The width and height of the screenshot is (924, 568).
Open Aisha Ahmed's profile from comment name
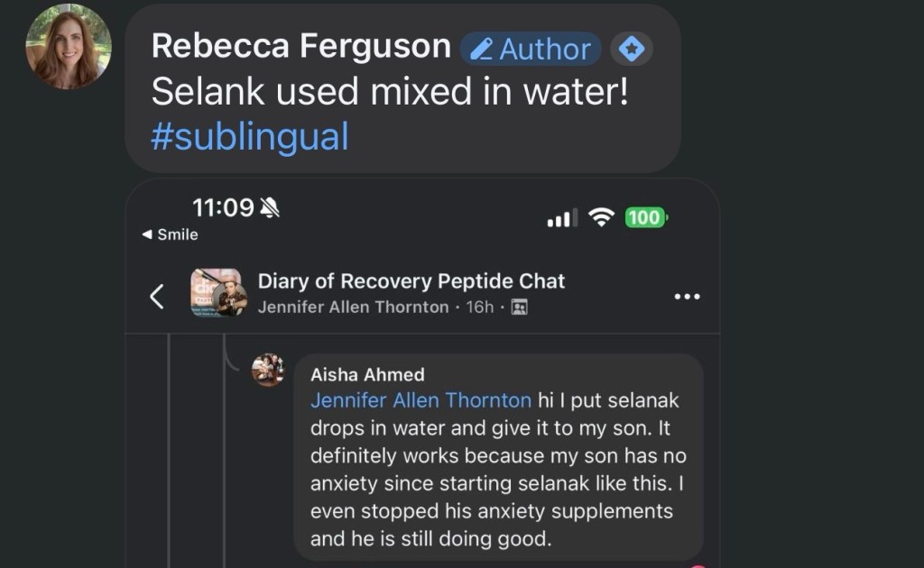(367, 374)
